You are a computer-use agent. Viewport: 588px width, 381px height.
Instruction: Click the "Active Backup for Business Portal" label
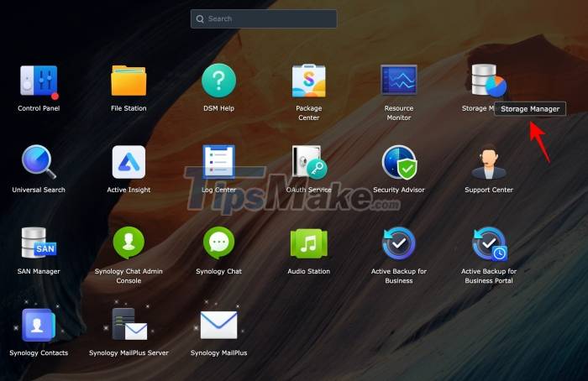(489, 276)
